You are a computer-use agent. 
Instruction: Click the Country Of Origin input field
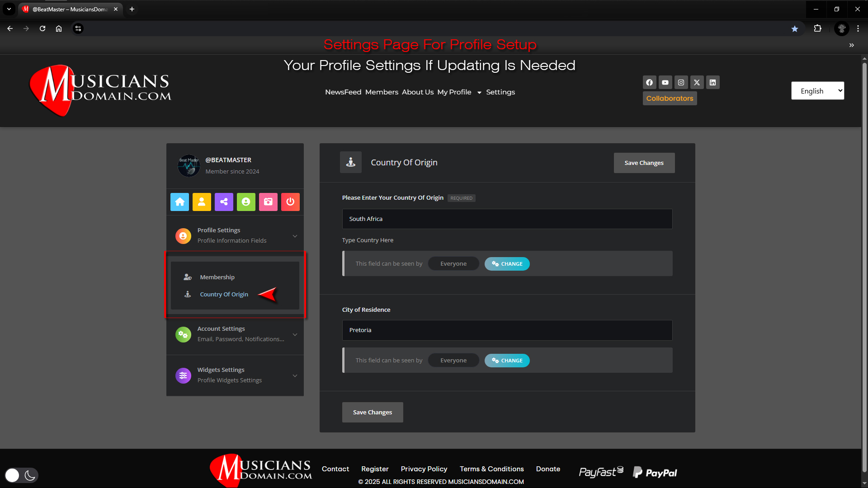(507, 219)
